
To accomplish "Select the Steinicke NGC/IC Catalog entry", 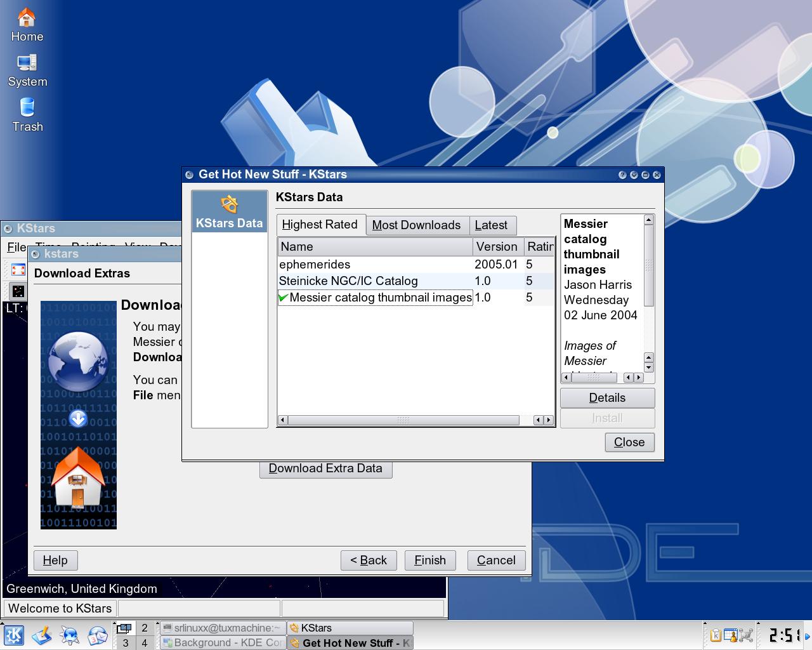I will pos(416,281).
